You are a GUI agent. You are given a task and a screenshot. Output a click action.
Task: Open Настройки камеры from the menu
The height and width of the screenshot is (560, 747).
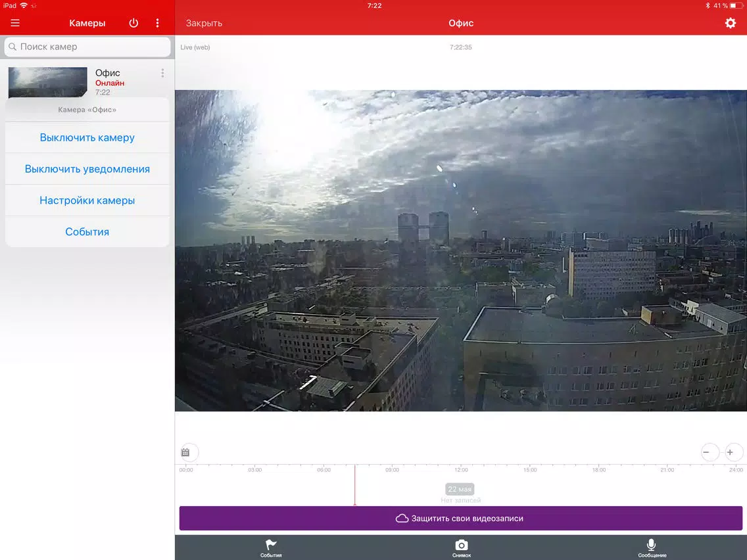(x=87, y=200)
